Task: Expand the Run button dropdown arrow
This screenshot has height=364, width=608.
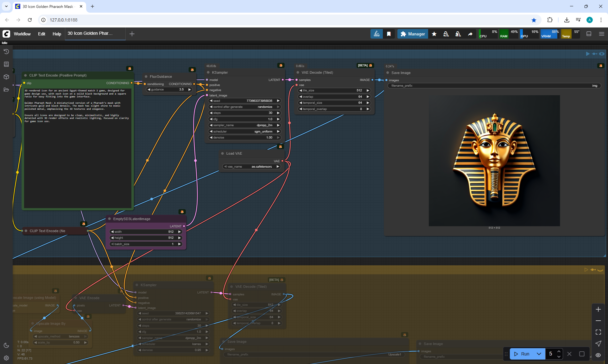Action: [x=539, y=354]
